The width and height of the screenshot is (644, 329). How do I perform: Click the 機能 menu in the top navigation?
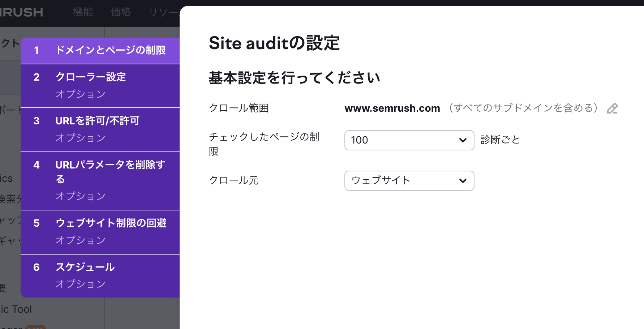pyautogui.click(x=83, y=12)
